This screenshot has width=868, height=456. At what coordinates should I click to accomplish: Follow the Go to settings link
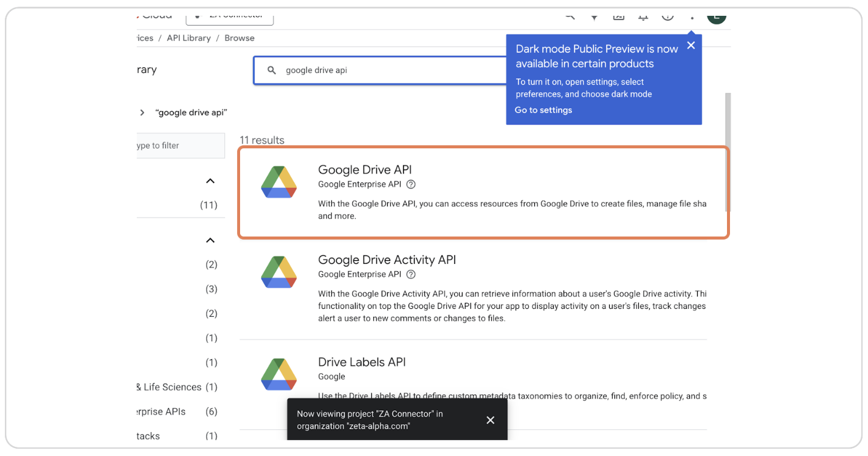click(x=543, y=110)
